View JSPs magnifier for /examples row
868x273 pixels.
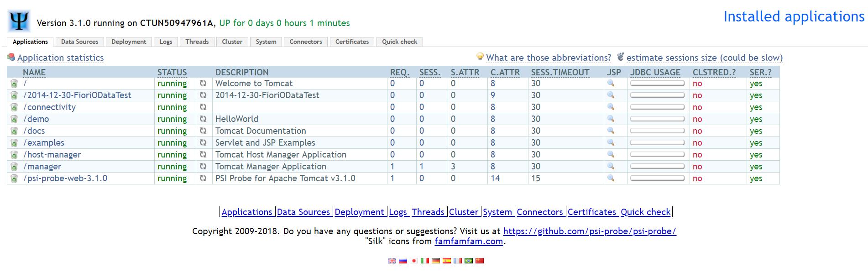click(x=611, y=142)
